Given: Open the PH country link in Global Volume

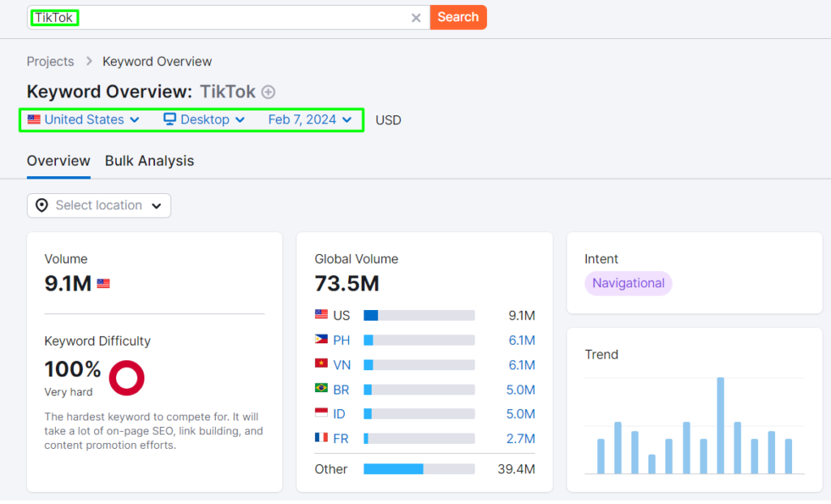Looking at the screenshot, I should click(342, 340).
